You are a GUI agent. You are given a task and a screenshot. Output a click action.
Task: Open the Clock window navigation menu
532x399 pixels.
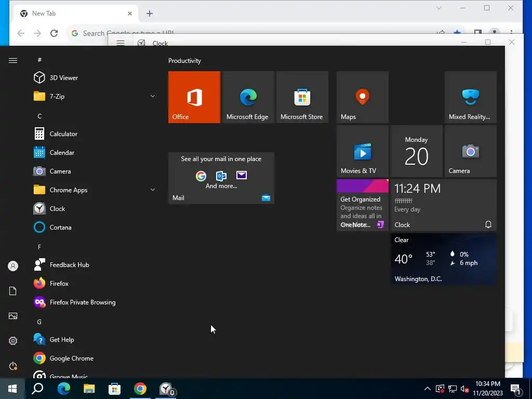point(121,43)
